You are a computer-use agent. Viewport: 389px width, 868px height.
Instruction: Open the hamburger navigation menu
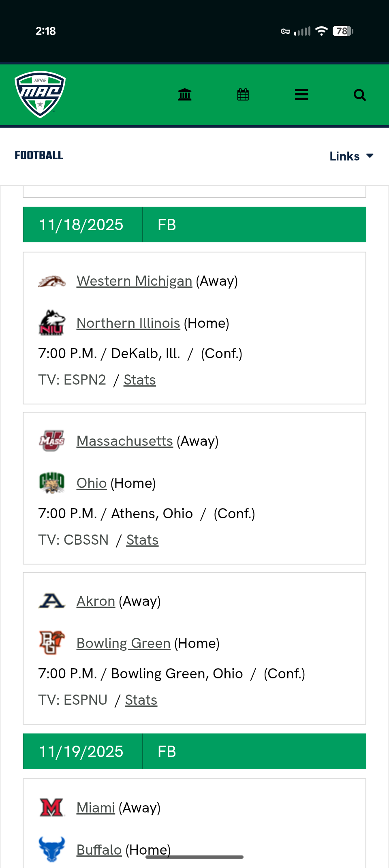[301, 95]
